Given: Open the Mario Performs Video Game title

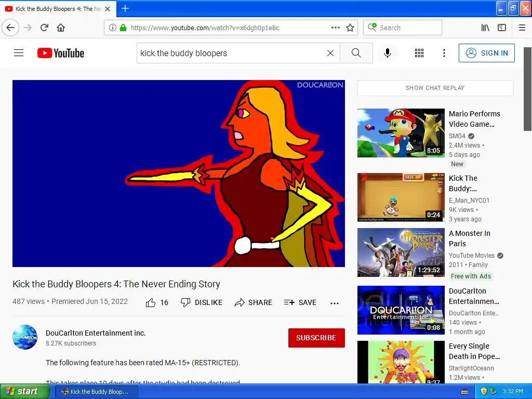Looking at the screenshot, I should (474, 119).
